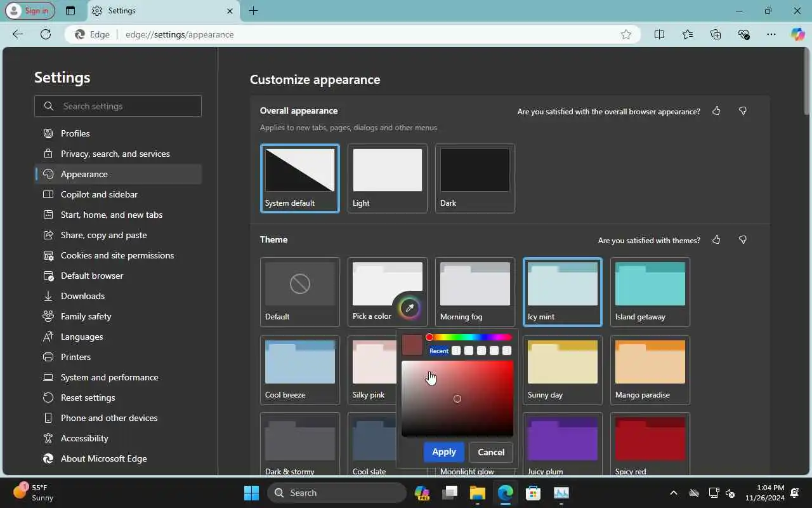
Task: Thumbs down for overall browser appearance
Action: point(743,111)
